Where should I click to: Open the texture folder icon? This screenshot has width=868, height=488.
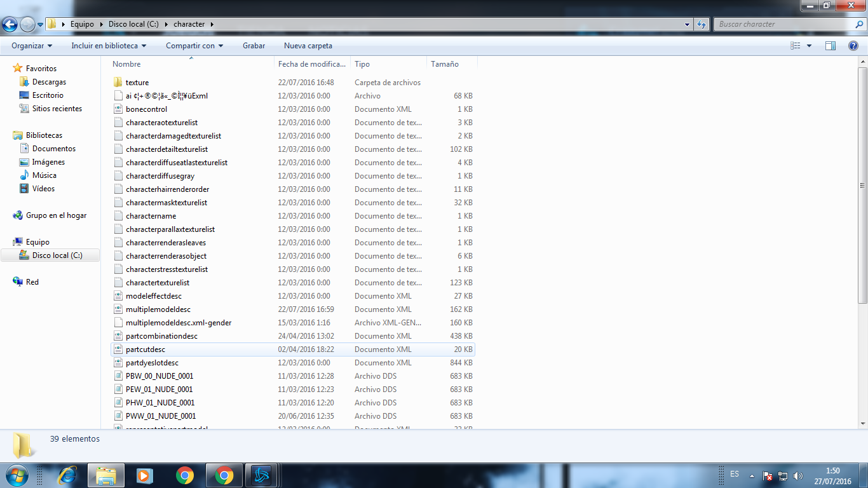pos(118,83)
